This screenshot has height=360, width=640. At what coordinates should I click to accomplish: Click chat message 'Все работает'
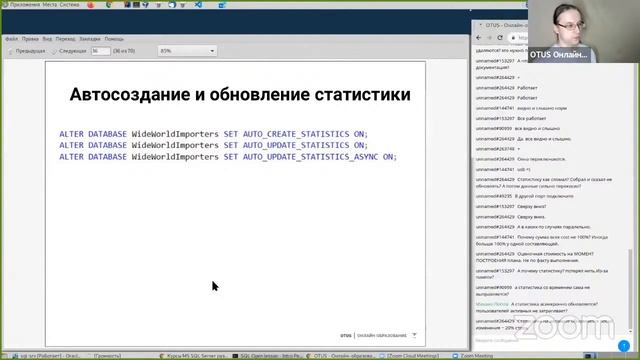click(531, 118)
